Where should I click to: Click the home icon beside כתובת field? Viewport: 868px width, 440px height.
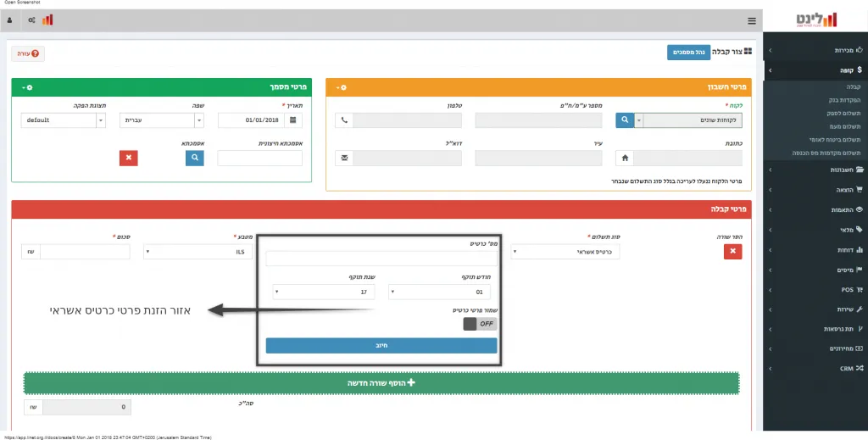click(x=625, y=159)
